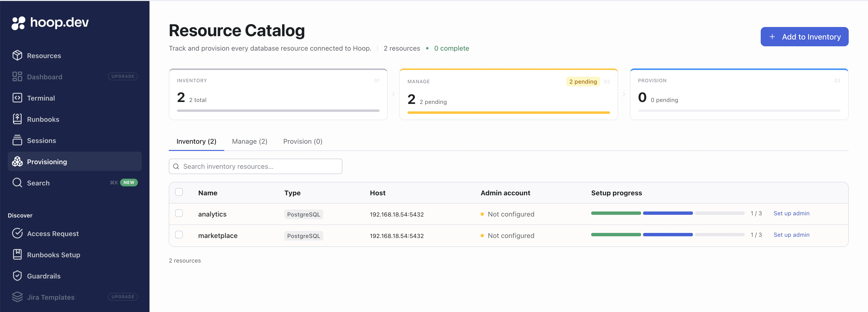Click the Inventory summary card

278,94
